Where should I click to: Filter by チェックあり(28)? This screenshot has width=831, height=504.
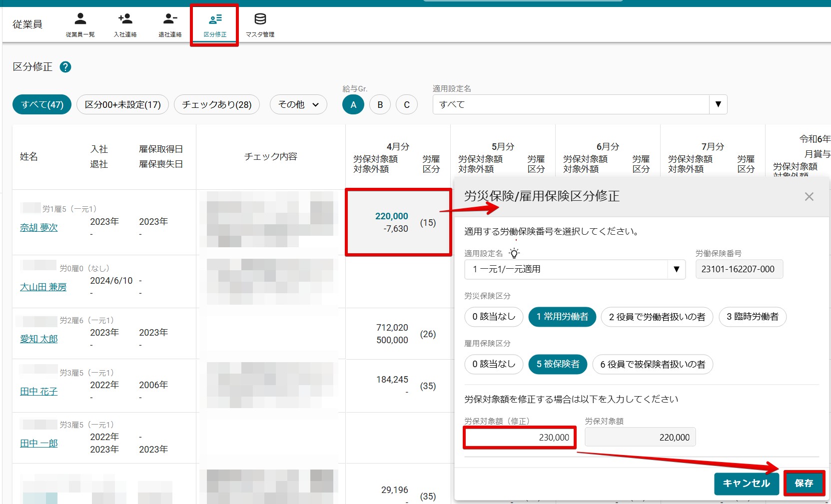[217, 104]
